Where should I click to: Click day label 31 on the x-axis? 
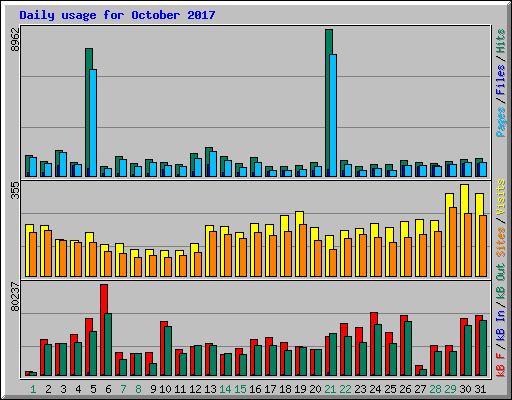coord(480,389)
